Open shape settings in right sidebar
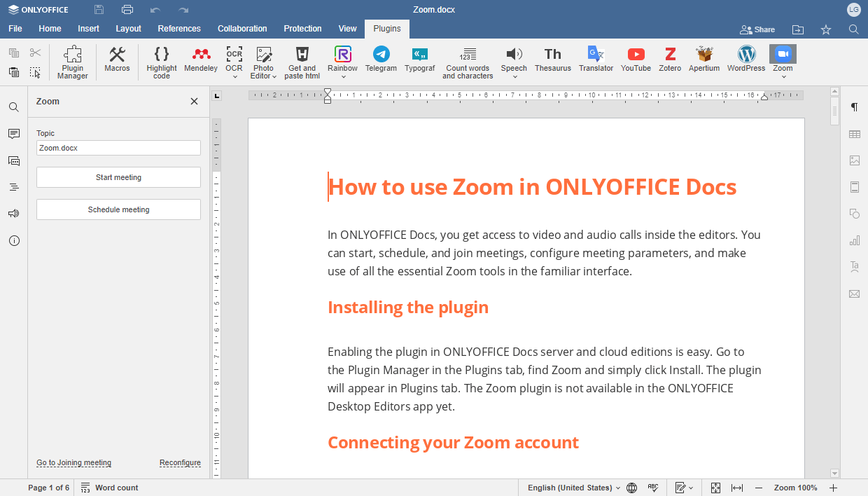Image resolution: width=868 pixels, height=496 pixels. [x=854, y=214]
